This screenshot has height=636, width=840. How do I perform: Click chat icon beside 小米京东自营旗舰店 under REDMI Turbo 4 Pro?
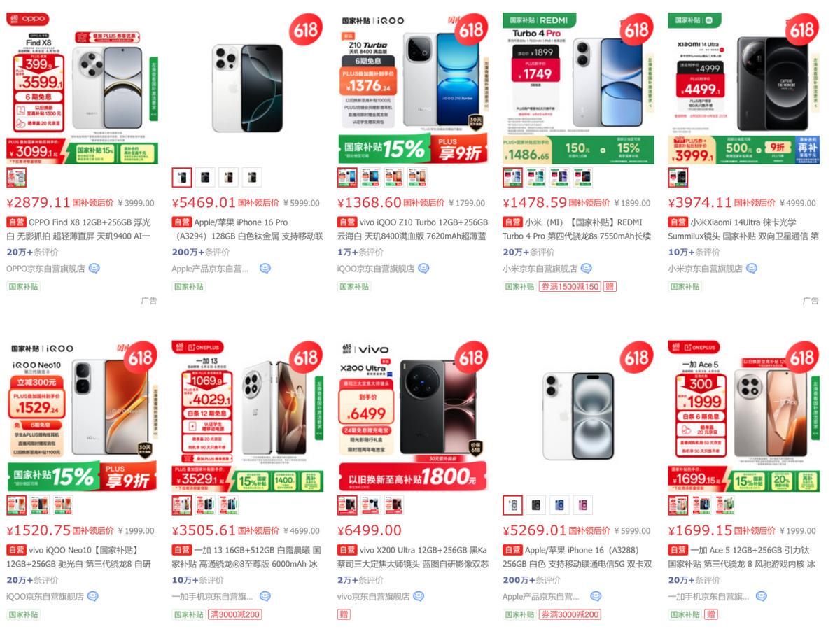click(x=586, y=268)
